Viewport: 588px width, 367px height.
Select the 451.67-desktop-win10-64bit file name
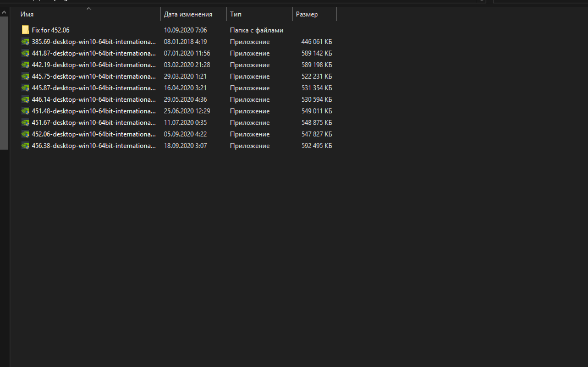pos(94,123)
